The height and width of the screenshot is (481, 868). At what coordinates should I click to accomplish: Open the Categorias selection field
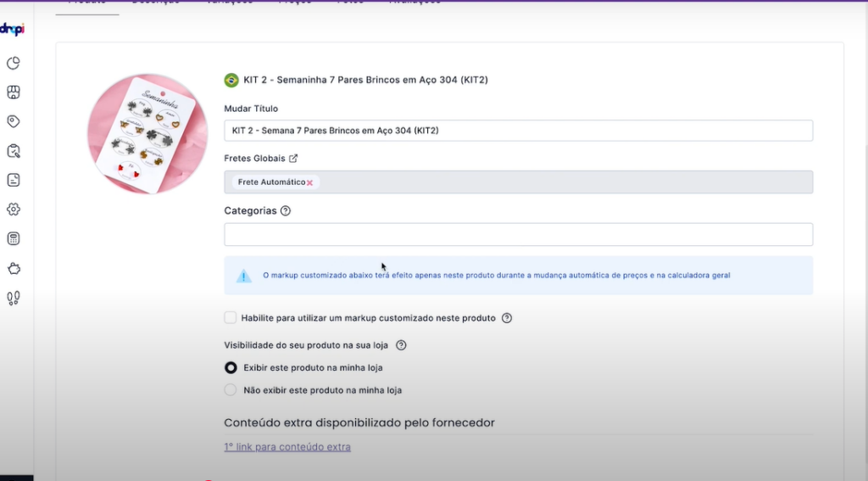519,234
